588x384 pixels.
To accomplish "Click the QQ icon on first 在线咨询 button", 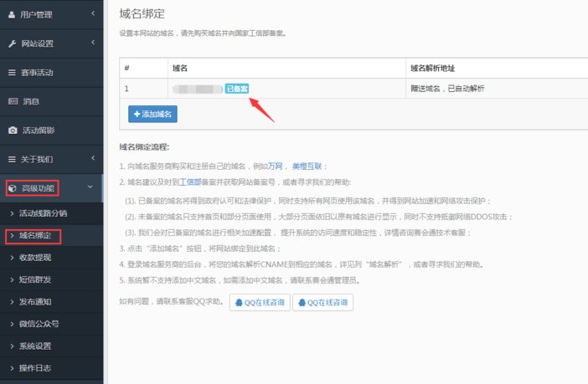I will click(x=241, y=302).
